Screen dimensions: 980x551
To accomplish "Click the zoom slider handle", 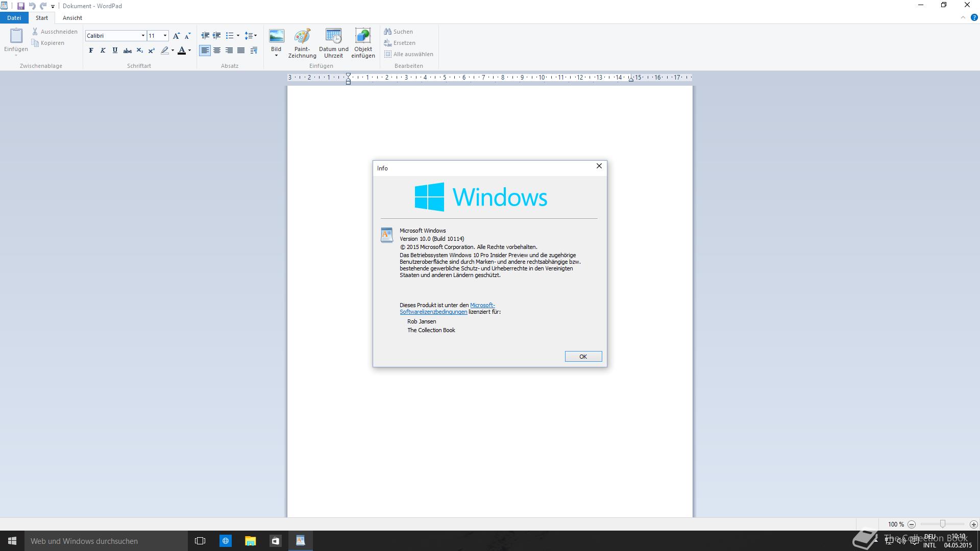I will click(943, 524).
